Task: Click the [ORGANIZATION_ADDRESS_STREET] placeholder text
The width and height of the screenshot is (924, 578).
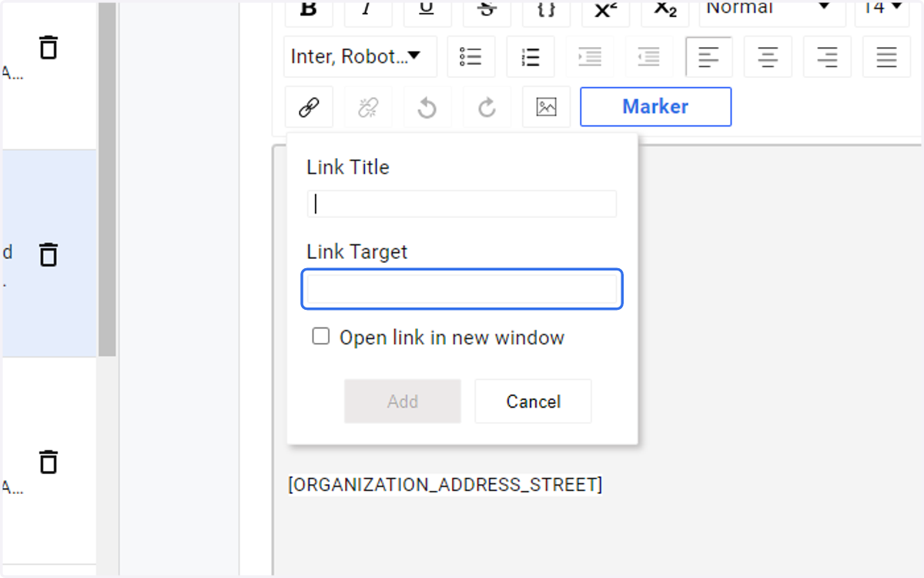Action: pyautogui.click(x=445, y=485)
